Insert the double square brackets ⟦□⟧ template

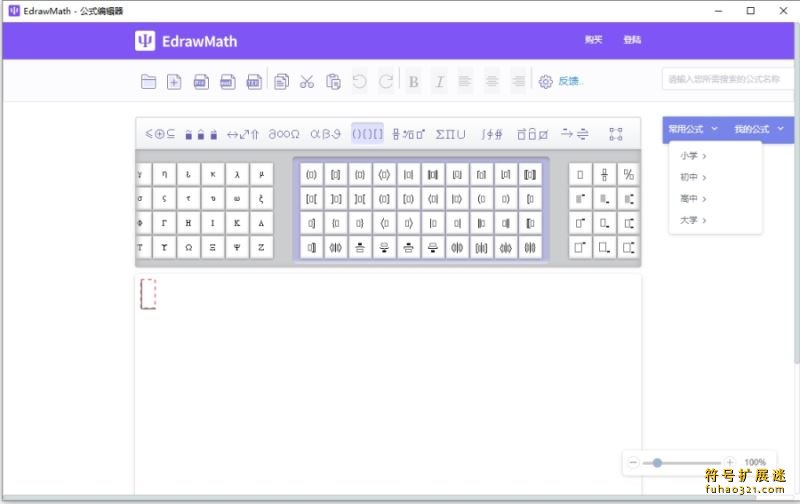pos(530,175)
